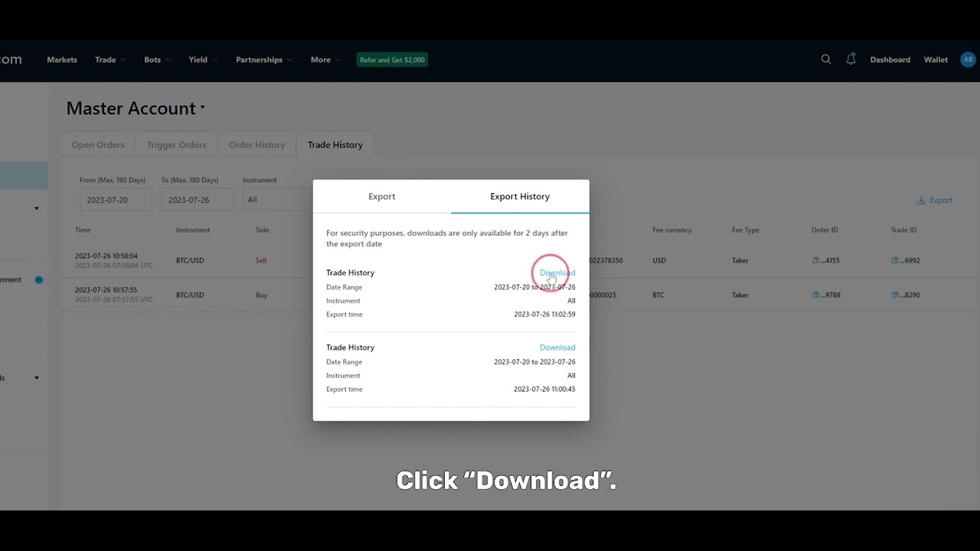Image resolution: width=980 pixels, height=551 pixels.
Task: Click the 2023-07-26 10:57:55 timestamp
Action: [106, 290]
